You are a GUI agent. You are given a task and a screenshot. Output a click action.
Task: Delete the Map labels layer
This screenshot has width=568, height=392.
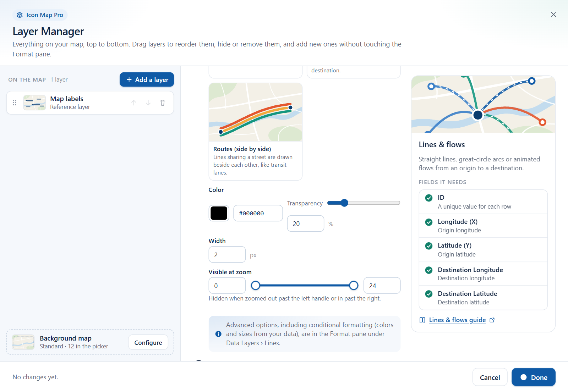point(163,103)
